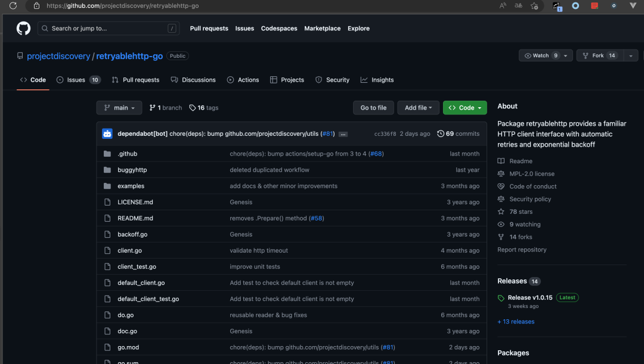
Task: Click the star icon beside 78 stars
Action: [501, 211]
